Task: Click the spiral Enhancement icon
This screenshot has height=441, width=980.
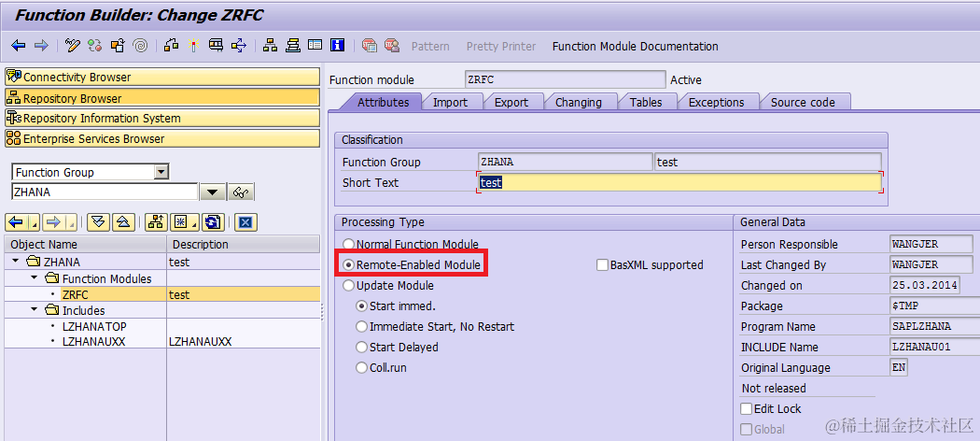Action: pyautogui.click(x=141, y=46)
